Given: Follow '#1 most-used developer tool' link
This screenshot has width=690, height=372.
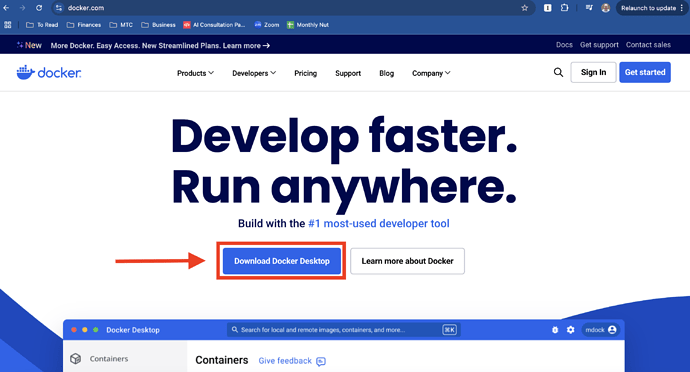Looking at the screenshot, I should tap(378, 224).
